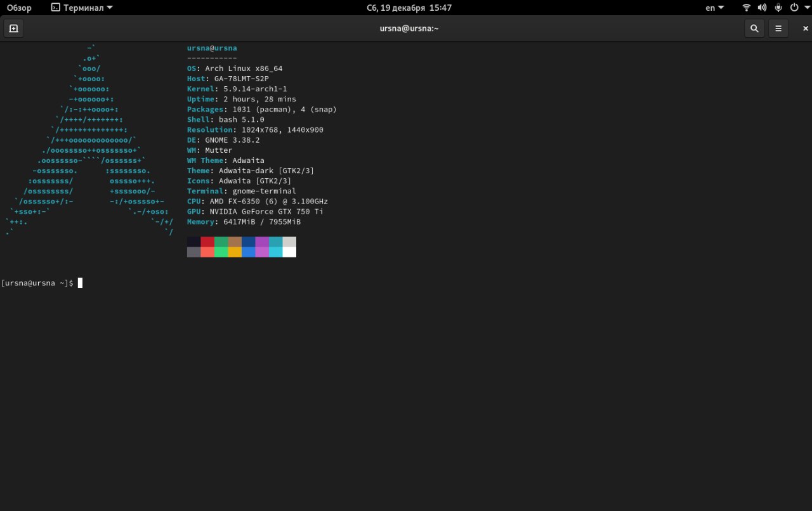Click the speaker volume icon
Viewport: 812px width, 511px height.
[x=763, y=8]
